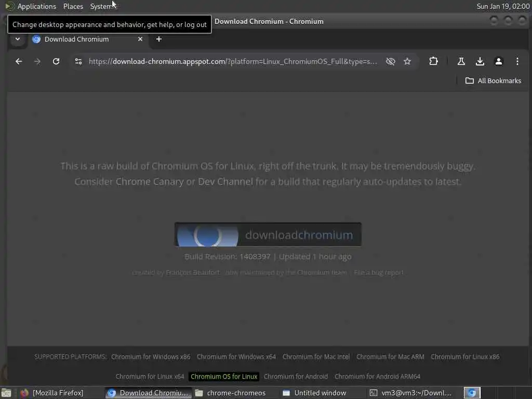The image size is (532, 399).
Task: Click Download Chromium taskbar window button
Action: click(148, 393)
